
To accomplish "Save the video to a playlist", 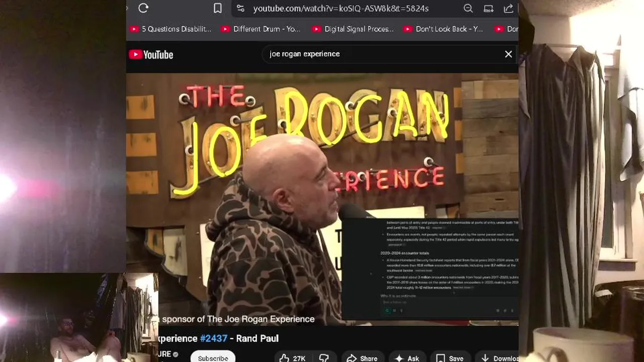I will [449, 358].
